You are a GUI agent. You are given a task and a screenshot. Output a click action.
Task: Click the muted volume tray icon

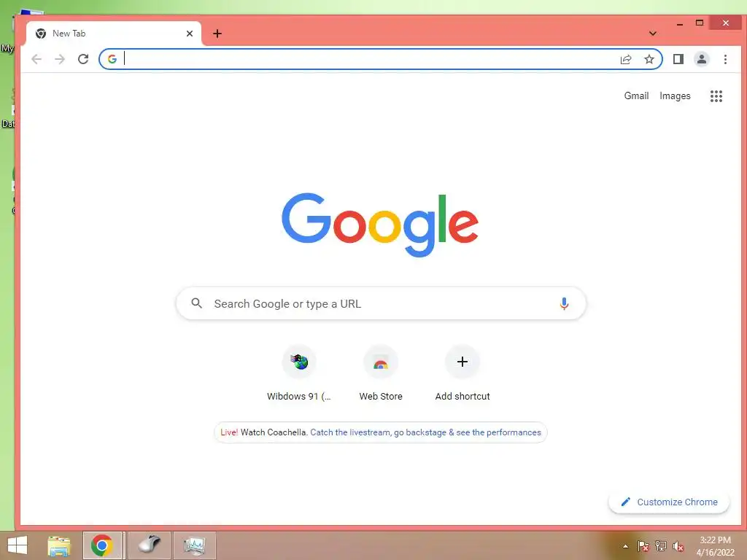(678, 546)
